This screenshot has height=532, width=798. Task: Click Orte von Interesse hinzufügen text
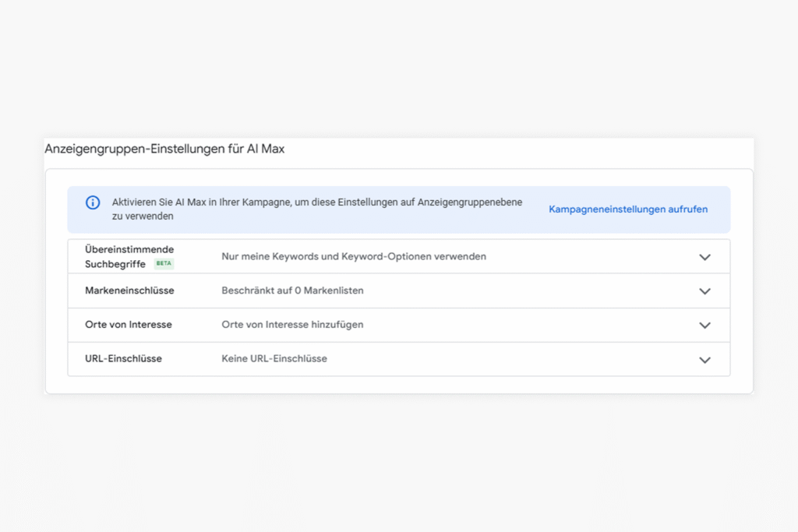(292, 325)
